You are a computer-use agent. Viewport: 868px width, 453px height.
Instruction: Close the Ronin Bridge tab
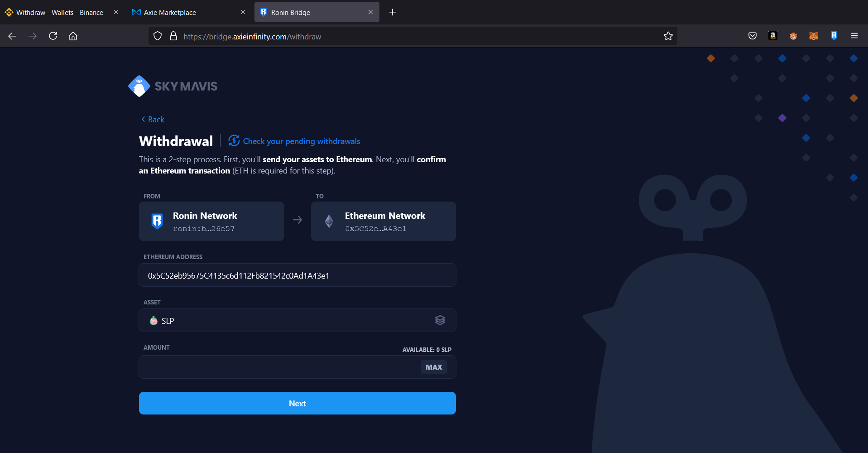tap(370, 12)
